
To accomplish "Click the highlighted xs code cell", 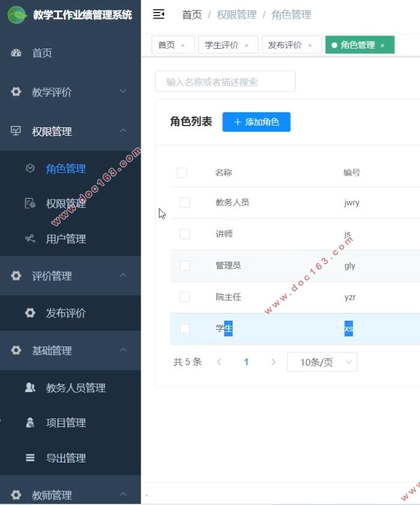I will point(348,328).
